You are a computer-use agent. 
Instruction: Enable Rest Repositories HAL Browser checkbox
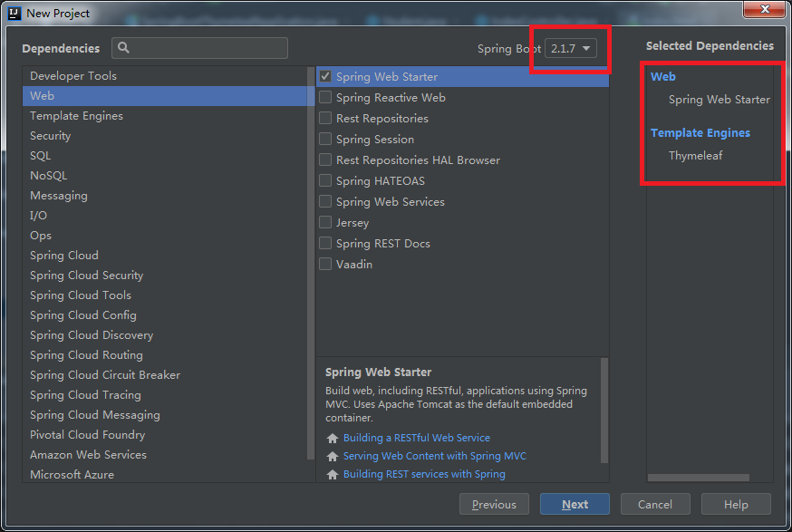pos(325,160)
